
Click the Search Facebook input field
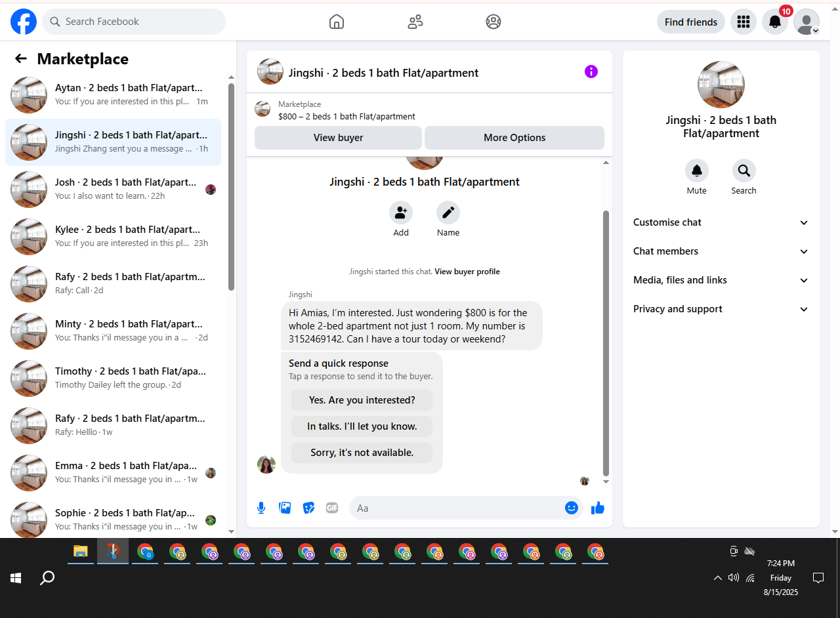tap(134, 22)
